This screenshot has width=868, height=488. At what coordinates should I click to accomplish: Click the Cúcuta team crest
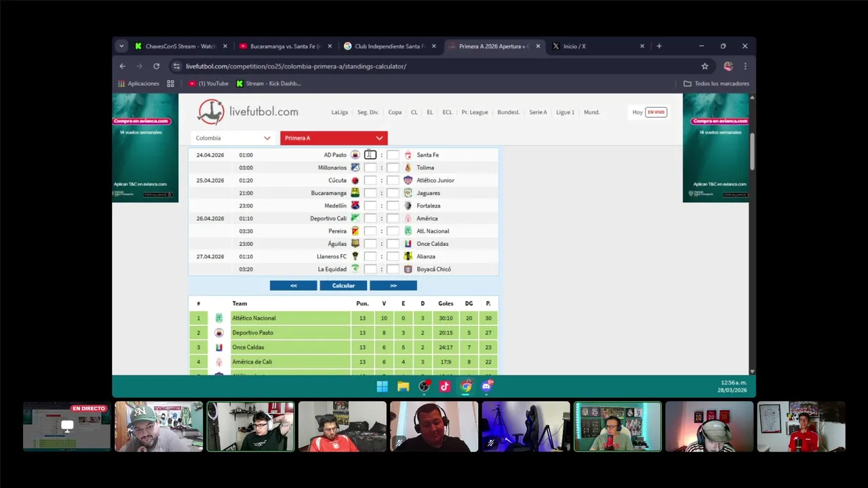click(x=355, y=180)
